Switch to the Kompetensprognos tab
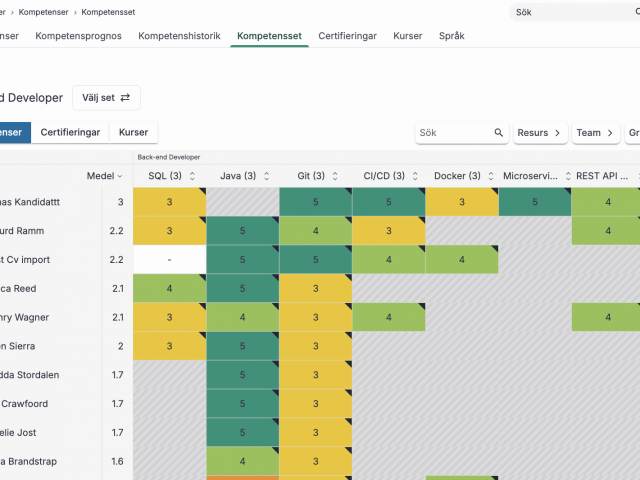640x480 pixels. pyautogui.click(x=78, y=35)
